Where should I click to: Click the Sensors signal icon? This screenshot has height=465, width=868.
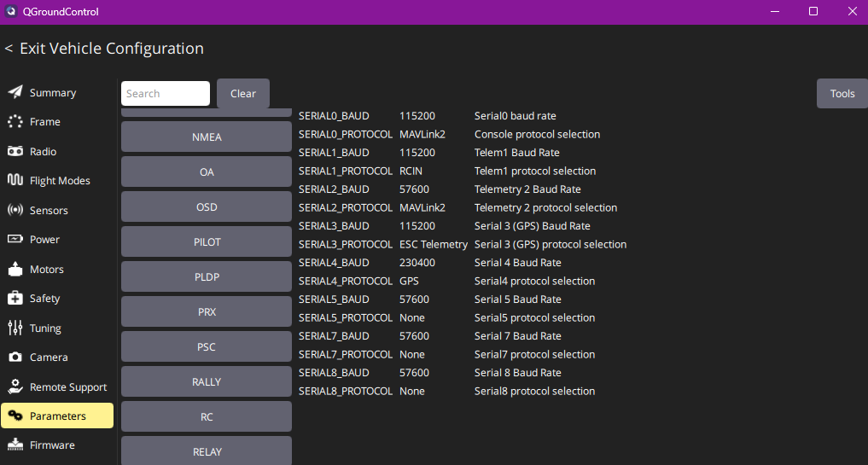tap(15, 210)
